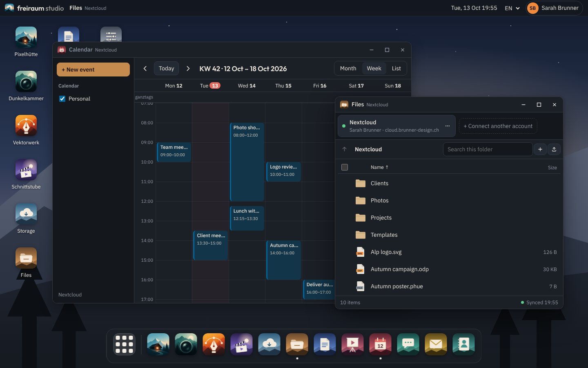Screen dimensions: 588x368
Task: Click Connect another account
Action: 498,126
